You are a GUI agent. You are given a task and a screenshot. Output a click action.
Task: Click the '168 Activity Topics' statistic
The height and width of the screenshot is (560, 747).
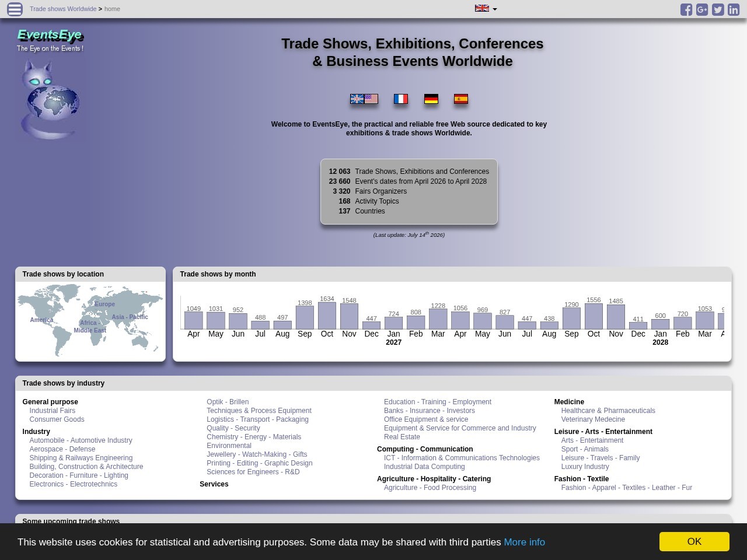368,201
